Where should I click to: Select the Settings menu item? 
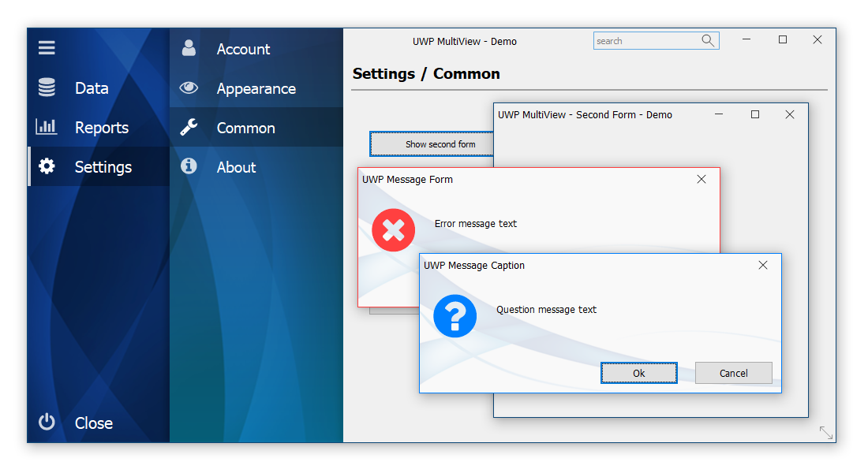tap(99, 166)
